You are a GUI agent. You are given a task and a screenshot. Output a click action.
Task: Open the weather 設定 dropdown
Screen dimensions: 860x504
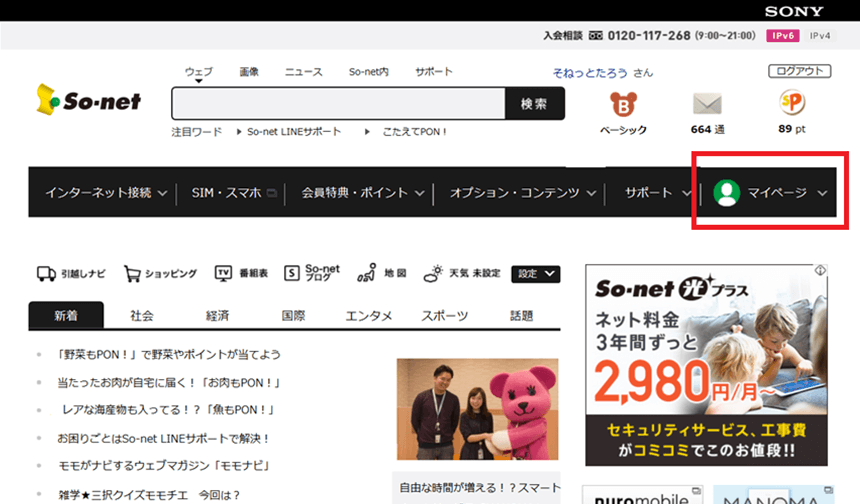pos(535,274)
